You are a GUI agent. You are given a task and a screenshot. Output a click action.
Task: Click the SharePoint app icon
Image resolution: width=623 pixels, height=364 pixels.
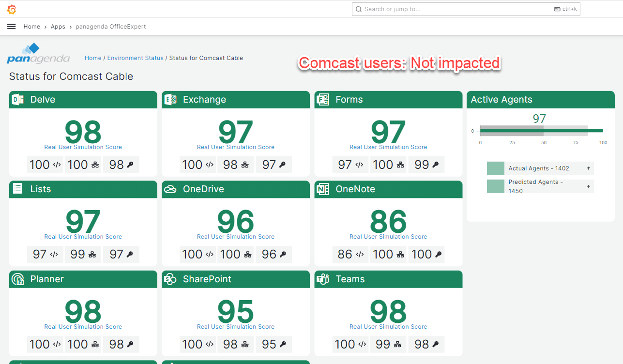pyautogui.click(x=170, y=279)
